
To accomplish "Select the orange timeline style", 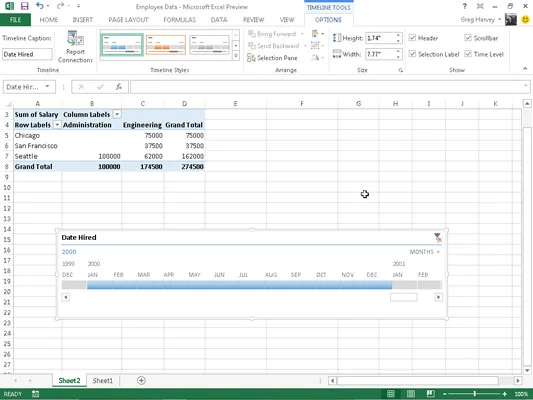I will (x=166, y=45).
